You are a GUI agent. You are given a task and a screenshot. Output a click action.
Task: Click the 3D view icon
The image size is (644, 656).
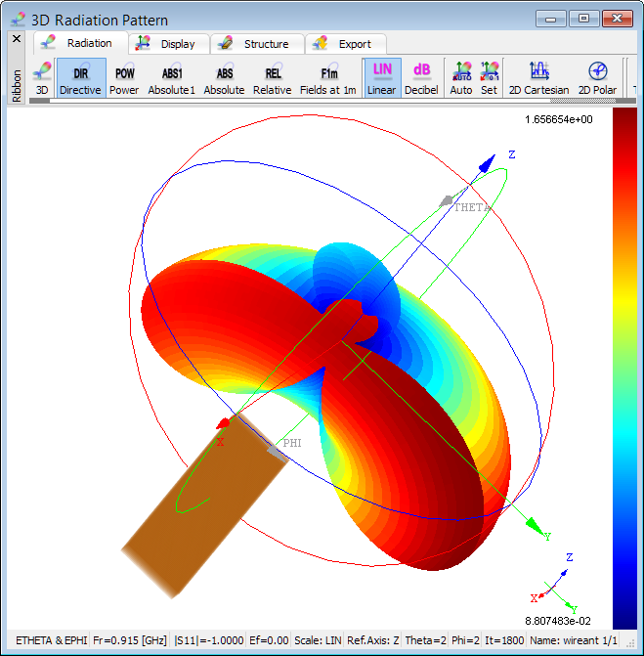tap(42, 78)
